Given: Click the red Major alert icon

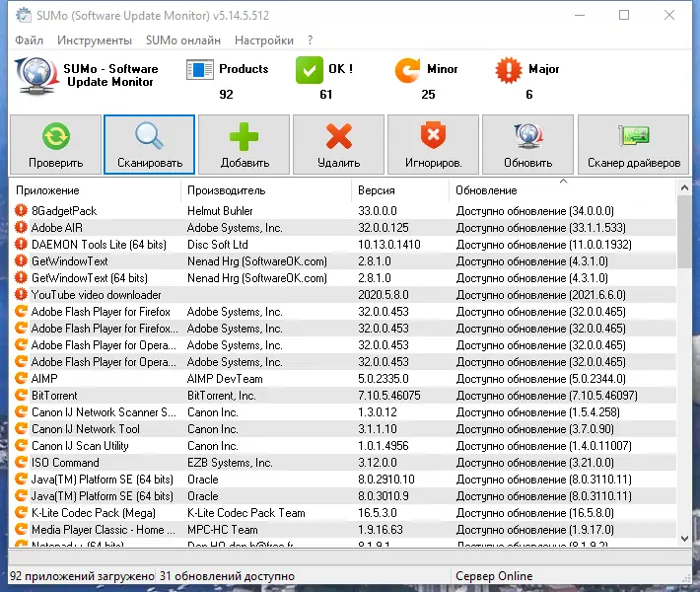Looking at the screenshot, I should [x=508, y=70].
